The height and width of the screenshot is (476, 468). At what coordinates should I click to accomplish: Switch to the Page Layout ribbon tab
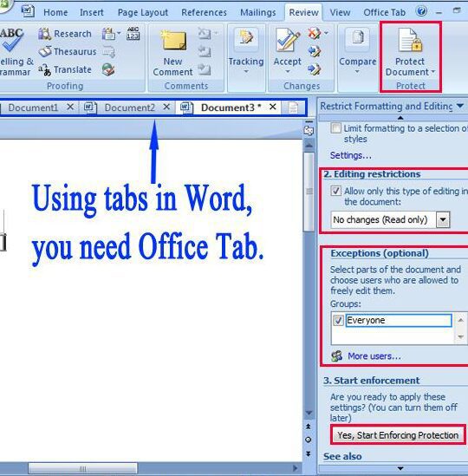(x=143, y=12)
